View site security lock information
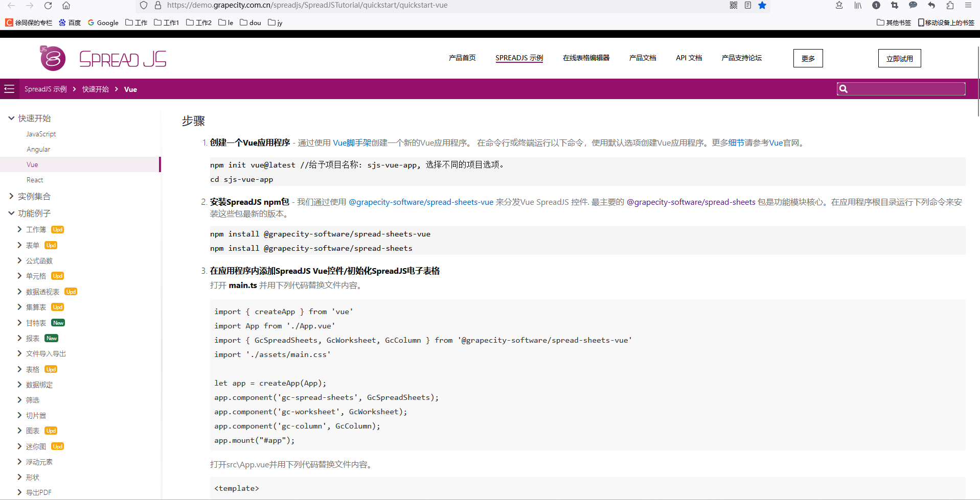The width and height of the screenshot is (980, 500). 157,5
